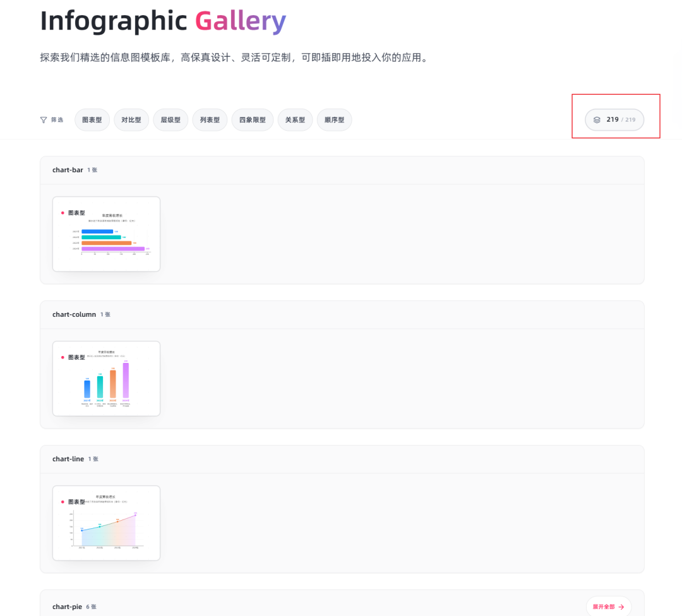682x616 pixels.
Task: Toggle the 对比型 filter chip
Action: (x=131, y=120)
